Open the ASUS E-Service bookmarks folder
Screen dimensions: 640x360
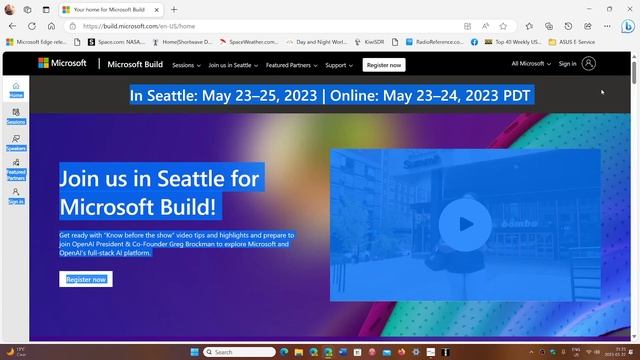(572, 42)
